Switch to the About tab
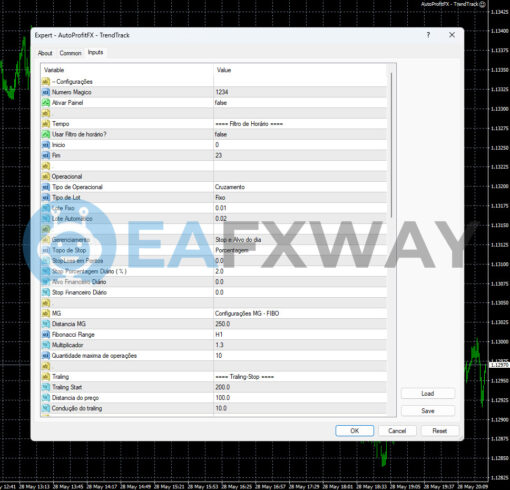This screenshot has width=510, height=490. tap(45, 53)
